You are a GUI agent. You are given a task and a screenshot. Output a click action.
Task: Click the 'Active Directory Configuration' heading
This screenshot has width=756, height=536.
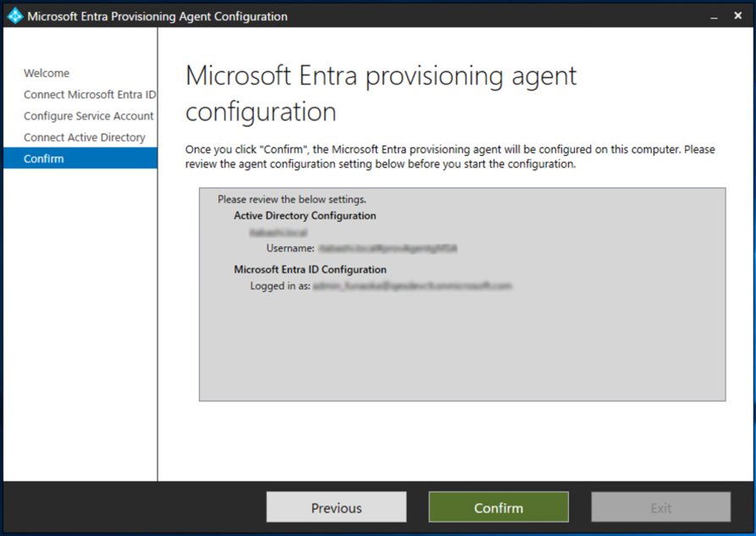pyautogui.click(x=305, y=216)
